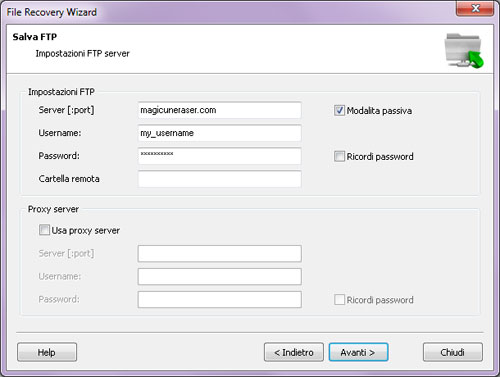The width and height of the screenshot is (500, 377).
Task: Open Help for the wizard
Action: click(47, 352)
